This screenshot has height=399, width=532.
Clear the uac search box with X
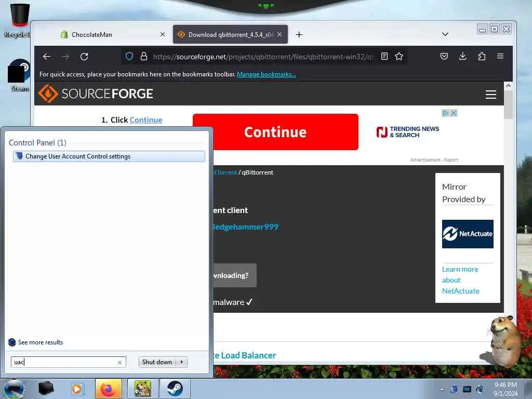(x=119, y=362)
